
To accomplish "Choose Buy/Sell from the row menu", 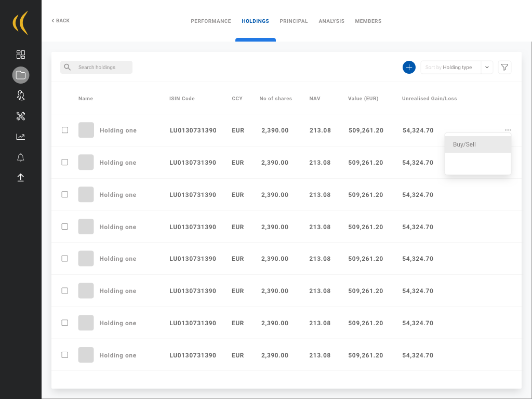I will point(478,144).
